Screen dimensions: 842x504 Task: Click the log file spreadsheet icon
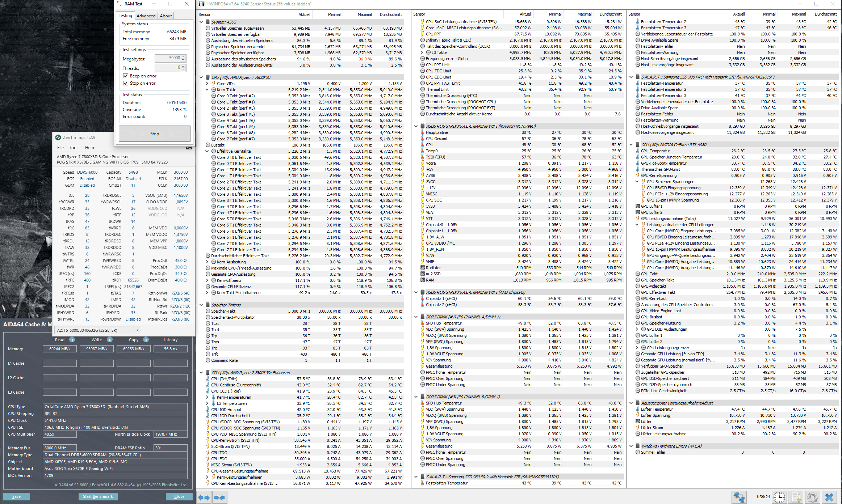(796, 497)
